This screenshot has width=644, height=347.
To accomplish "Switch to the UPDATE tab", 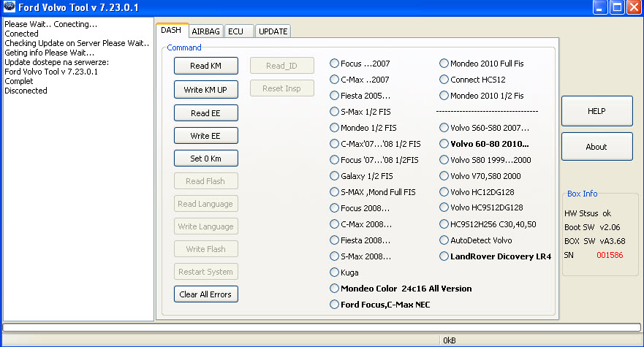I will (x=273, y=31).
